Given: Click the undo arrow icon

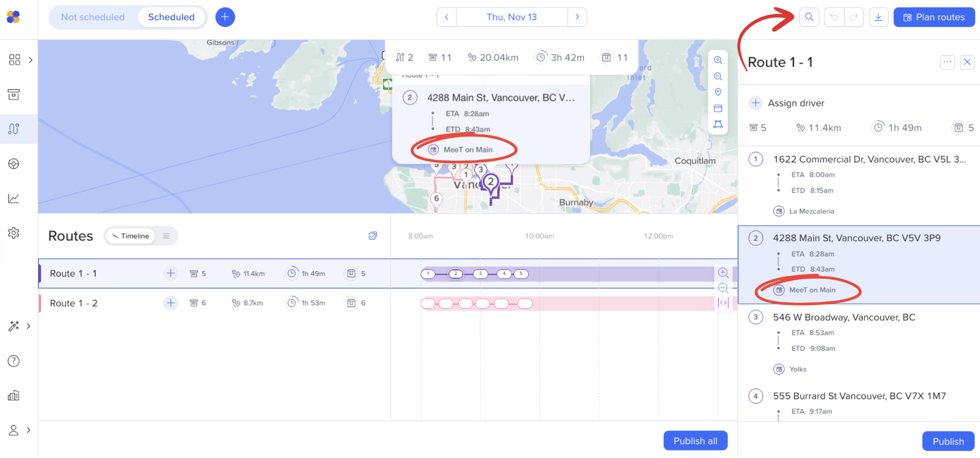Looking at the screenshot, I should [x=834, y=17].
